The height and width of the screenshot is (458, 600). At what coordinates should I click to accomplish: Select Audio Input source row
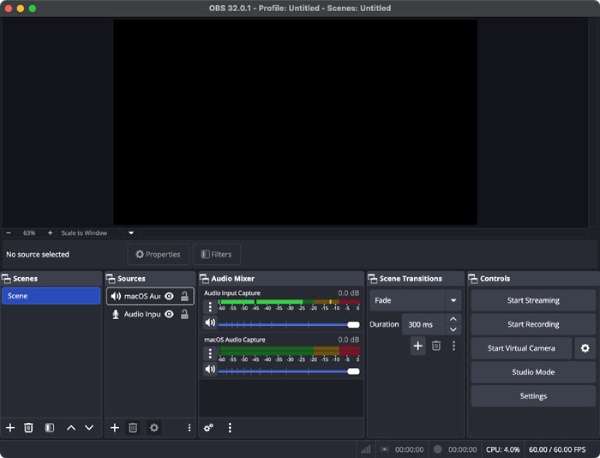[x=150, y=314]
